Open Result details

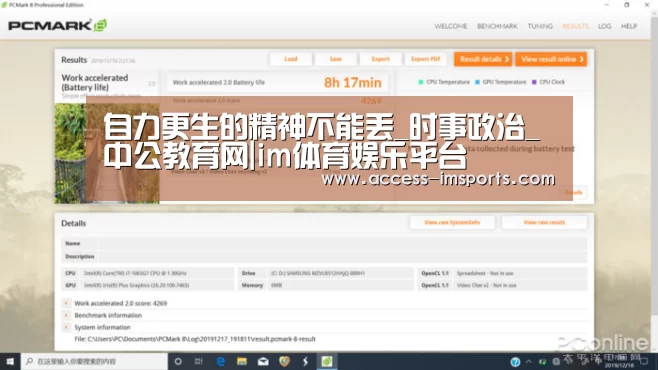[483, 59]
